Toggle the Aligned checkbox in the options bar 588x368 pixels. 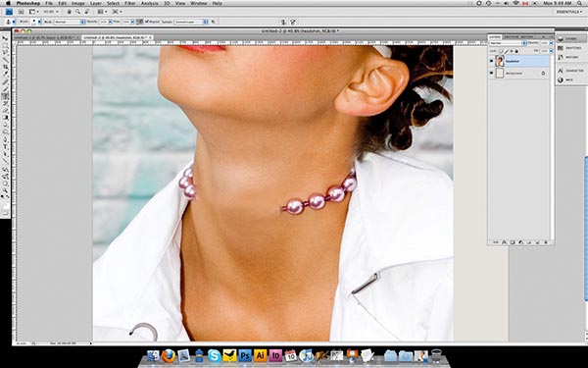coord(147,22)
